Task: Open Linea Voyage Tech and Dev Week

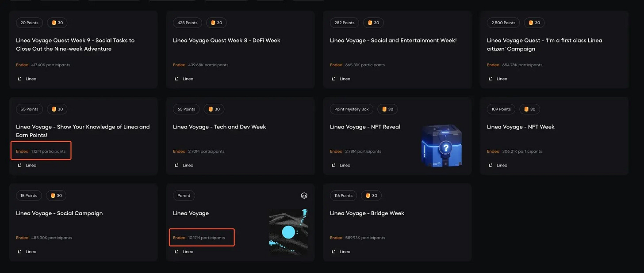Action: [x=219, y=127]
